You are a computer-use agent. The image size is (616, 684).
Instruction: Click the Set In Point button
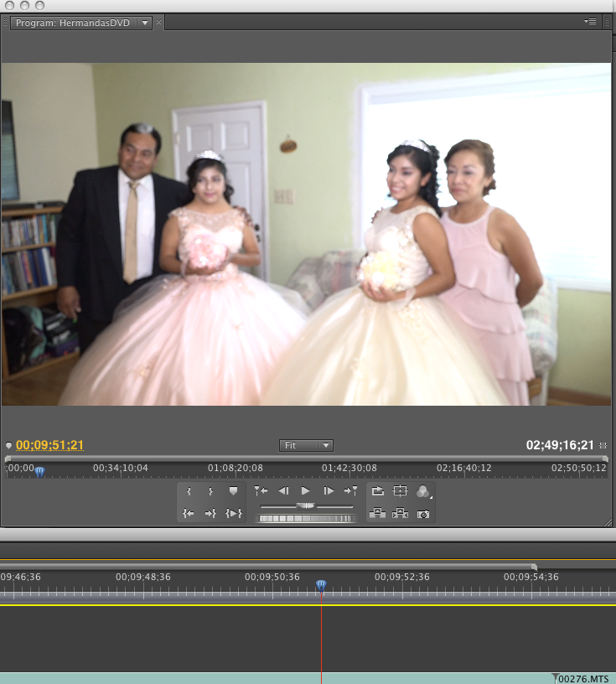pos(189,491)
